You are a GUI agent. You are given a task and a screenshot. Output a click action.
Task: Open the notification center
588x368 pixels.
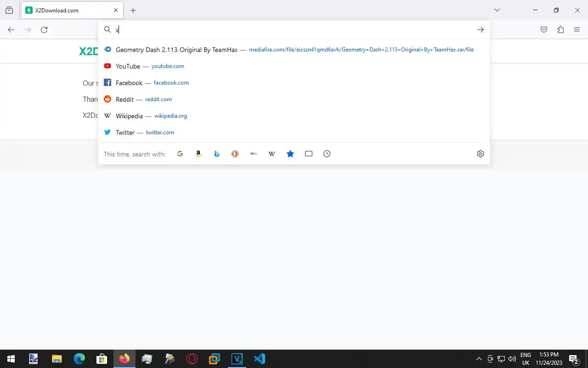(x=574, y=359)
